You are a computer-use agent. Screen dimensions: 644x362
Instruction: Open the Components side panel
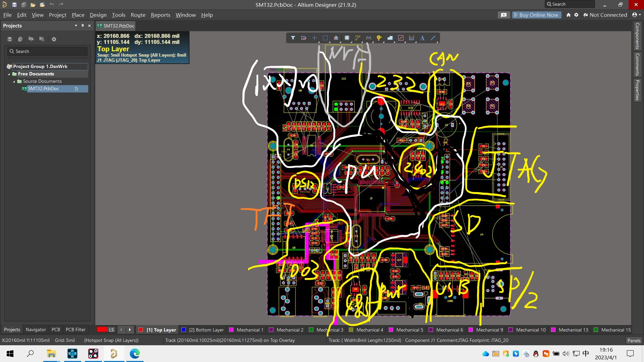click(637, 36)
